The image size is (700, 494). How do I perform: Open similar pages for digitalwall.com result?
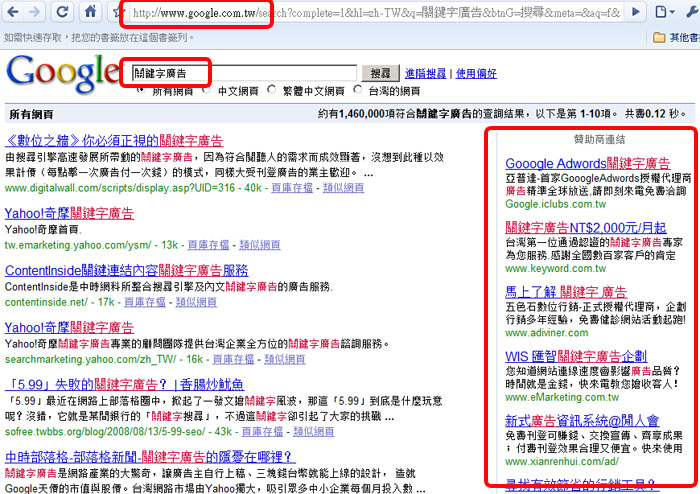point(343,188)
